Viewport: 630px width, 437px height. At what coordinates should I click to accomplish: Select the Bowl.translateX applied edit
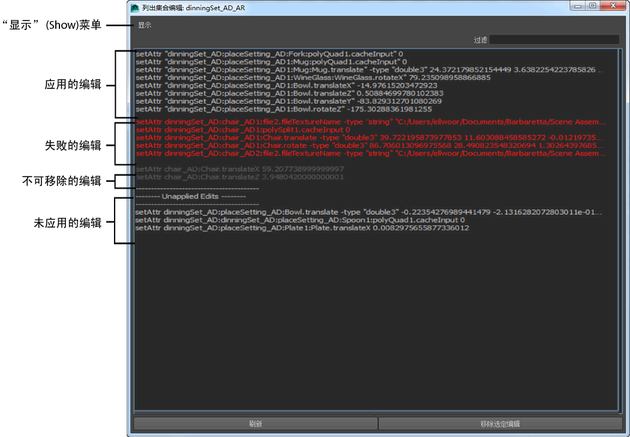coord(286,86)
